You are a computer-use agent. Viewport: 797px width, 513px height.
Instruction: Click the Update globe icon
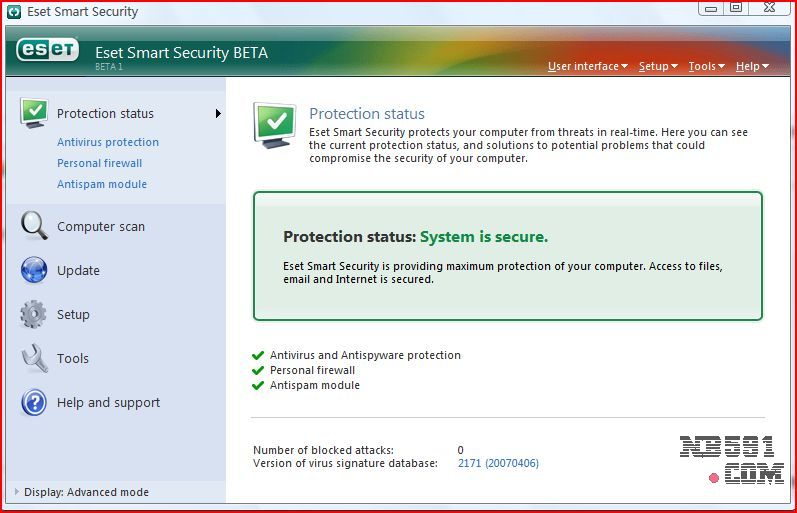click(x=34, y=270)
